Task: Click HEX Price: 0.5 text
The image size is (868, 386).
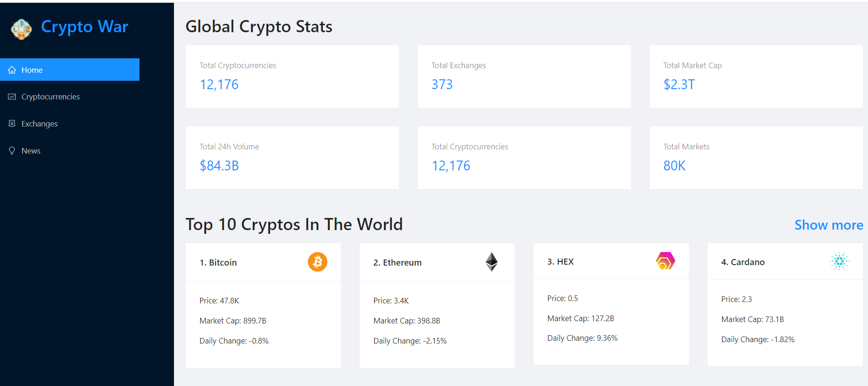Action: (562, 298)
